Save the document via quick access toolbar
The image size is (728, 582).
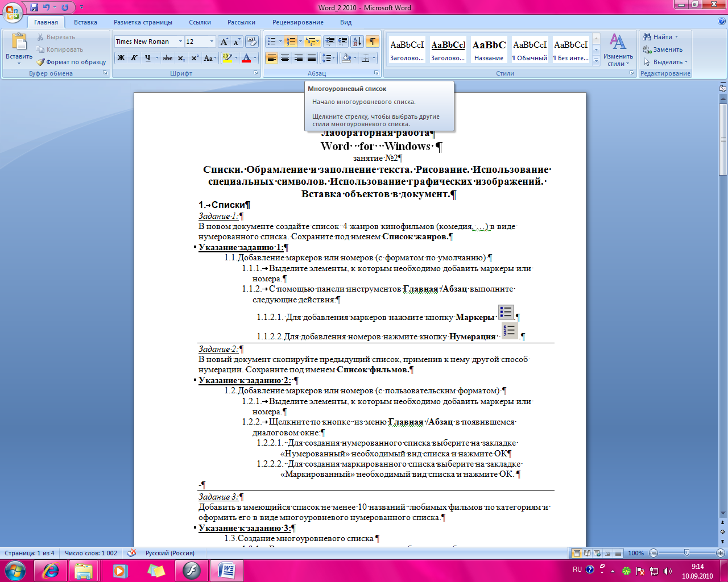coord(34,7)
